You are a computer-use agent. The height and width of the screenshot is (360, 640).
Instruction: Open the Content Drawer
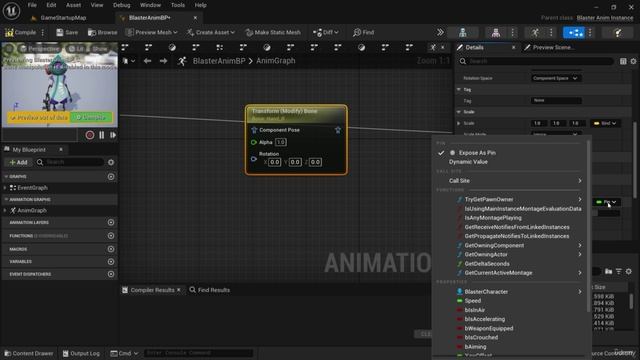(x=29, y=353)
